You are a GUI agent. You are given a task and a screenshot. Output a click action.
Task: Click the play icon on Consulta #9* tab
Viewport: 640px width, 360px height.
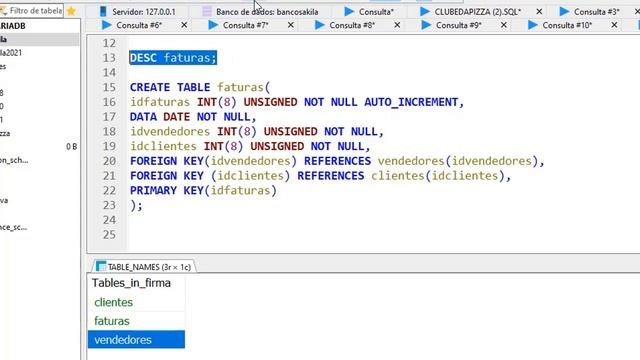pos(426,25)
